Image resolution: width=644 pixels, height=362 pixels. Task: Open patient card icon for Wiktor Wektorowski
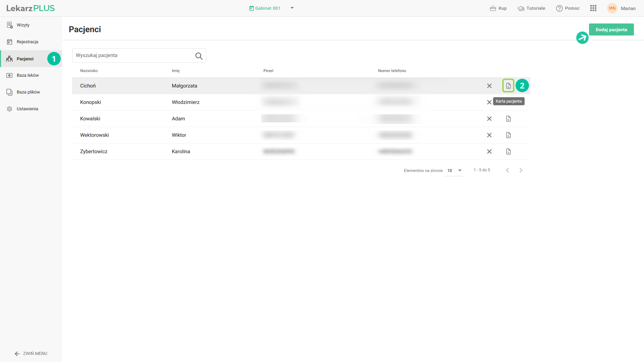coord(508,135)
